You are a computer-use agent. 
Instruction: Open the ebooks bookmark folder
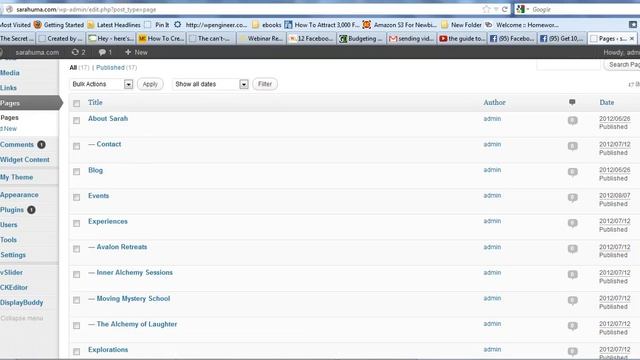click(267, 25)
